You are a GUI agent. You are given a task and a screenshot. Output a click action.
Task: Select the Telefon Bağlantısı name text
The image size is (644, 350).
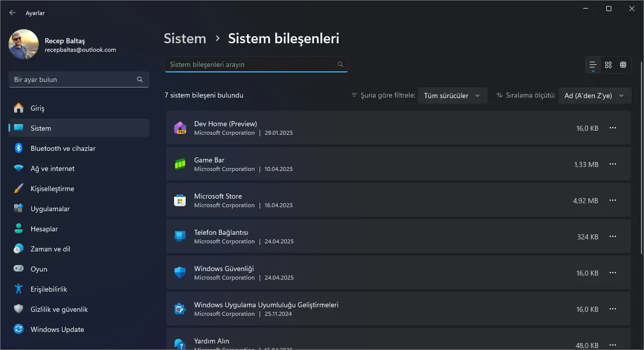[221, 232]
